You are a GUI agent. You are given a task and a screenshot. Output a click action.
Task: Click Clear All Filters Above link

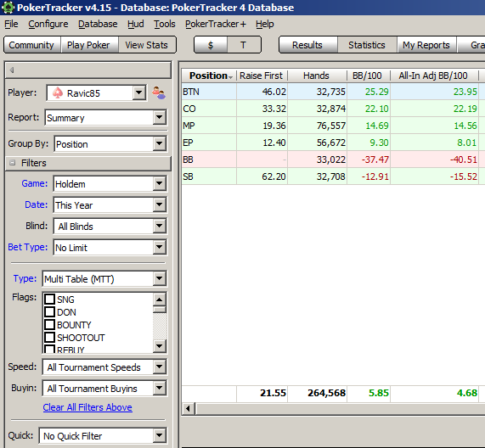pyautogui.click(x=87, y=407)
